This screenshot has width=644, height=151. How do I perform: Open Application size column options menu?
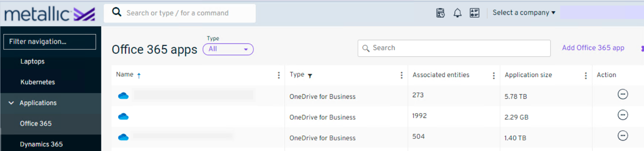(586, 75)
